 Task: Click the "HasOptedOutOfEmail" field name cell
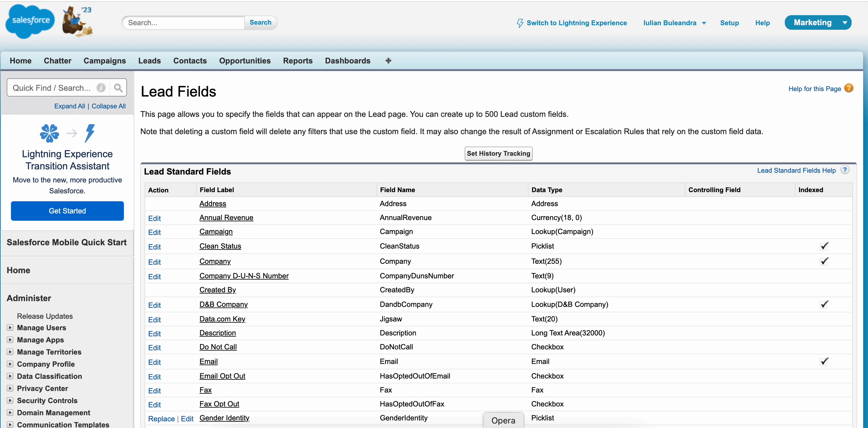pos(415,376)
